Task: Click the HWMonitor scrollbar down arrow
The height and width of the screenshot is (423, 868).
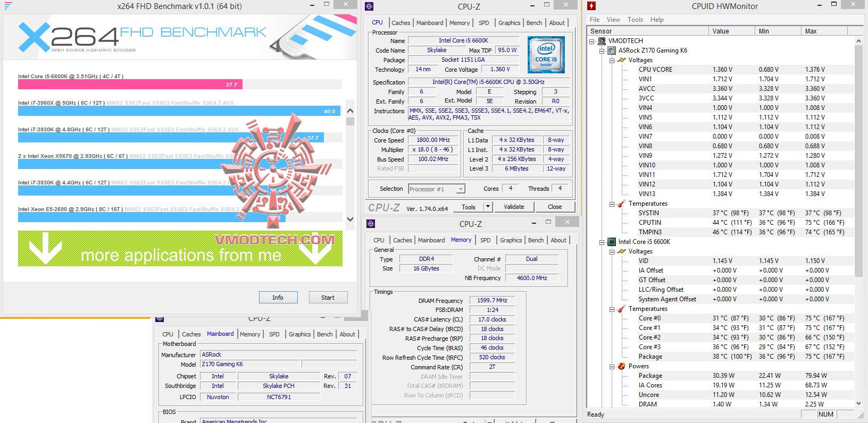Action: (858, 404)
